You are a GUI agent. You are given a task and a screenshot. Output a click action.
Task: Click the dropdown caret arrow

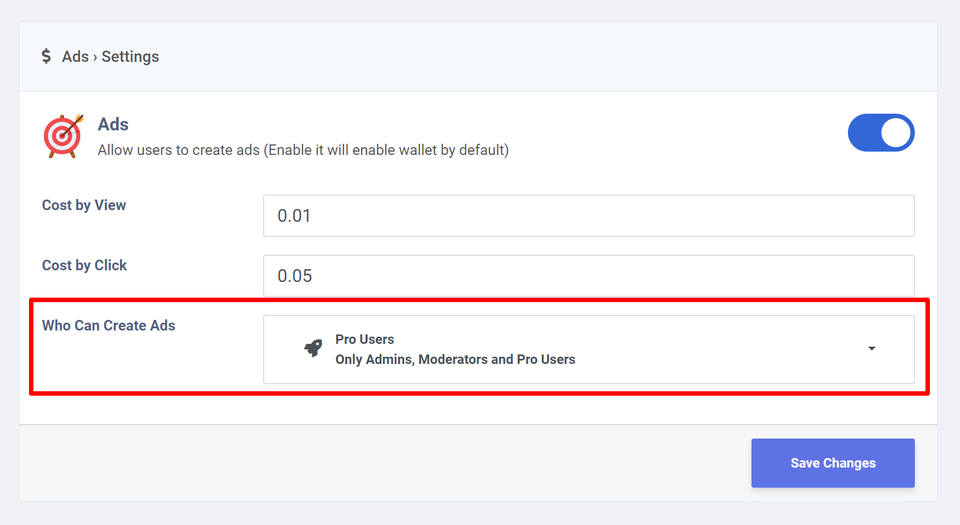pyautogui.click(x=872, y=349)
